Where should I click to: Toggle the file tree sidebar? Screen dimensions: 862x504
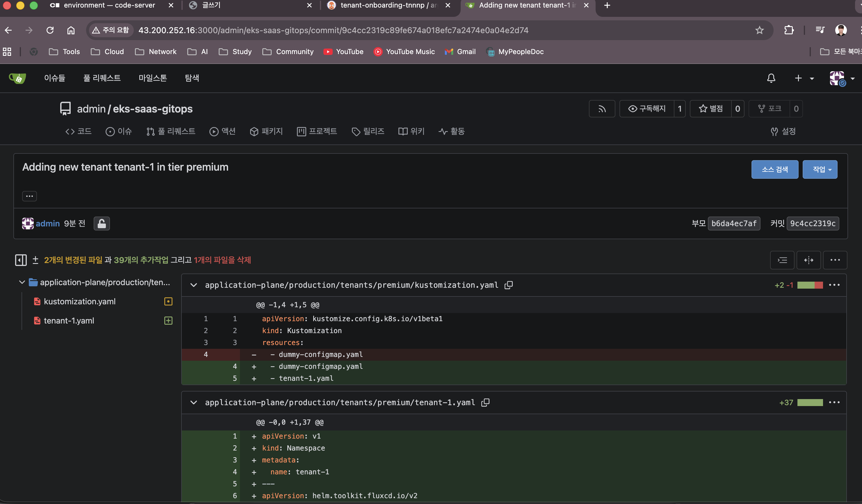(21, 260)
